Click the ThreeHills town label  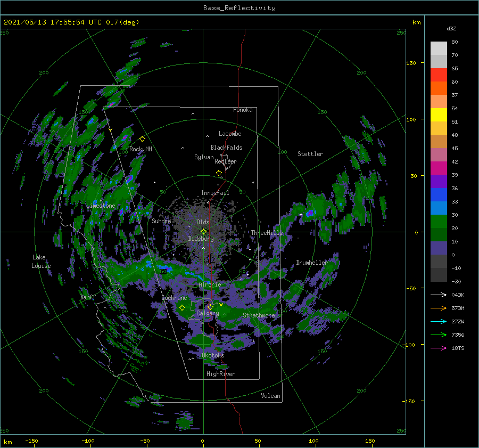267,233
